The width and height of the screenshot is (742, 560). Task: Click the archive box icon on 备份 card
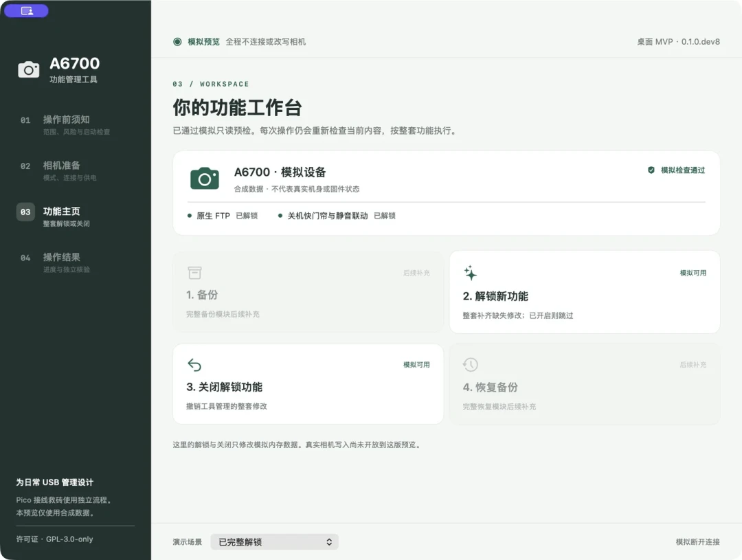pyautogui.click(x=194, y=273)
